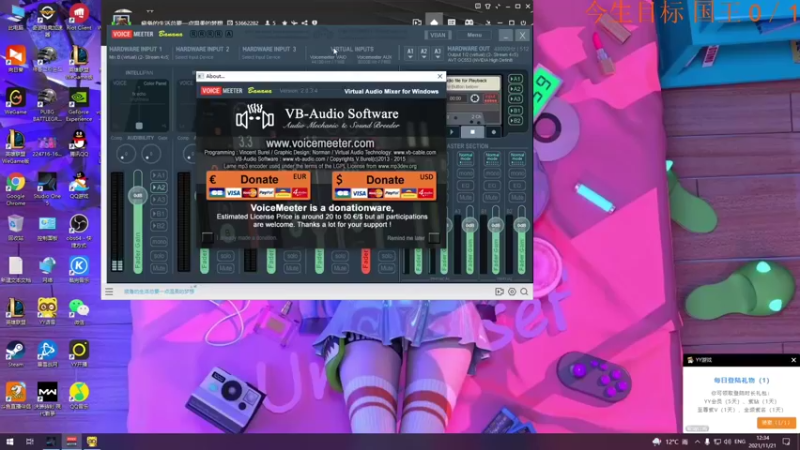
Task: Close the YY game popup
Action: pyautogui.click(x=793, y=360)
